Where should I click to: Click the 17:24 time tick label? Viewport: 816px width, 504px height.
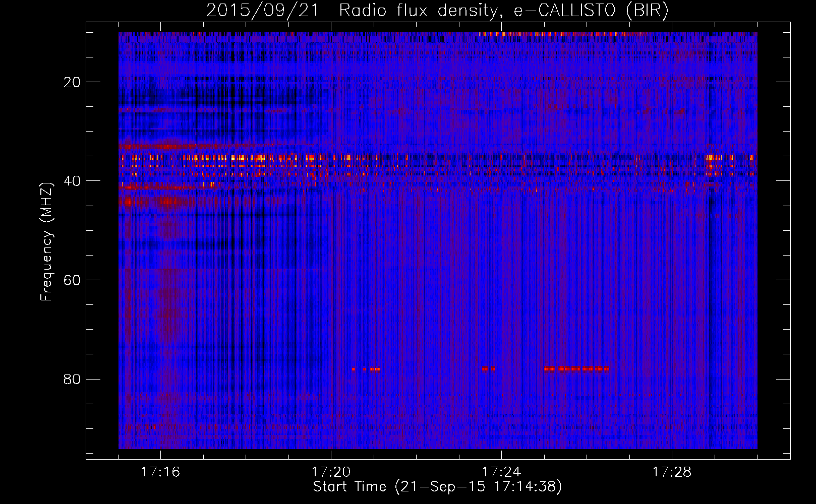[501, 472]
